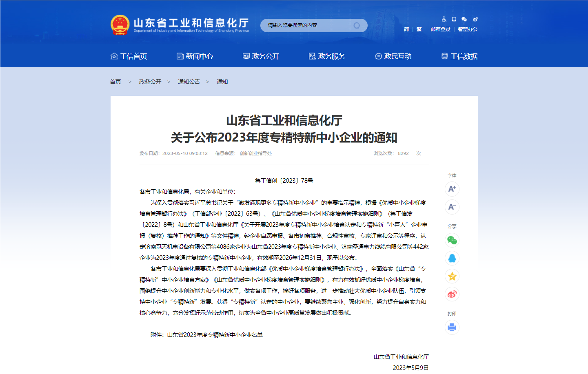Click the salutation line 各市工业和信息化局,有关企业和单位
Screen dimensions: 588x374
(x=187, y=192)
